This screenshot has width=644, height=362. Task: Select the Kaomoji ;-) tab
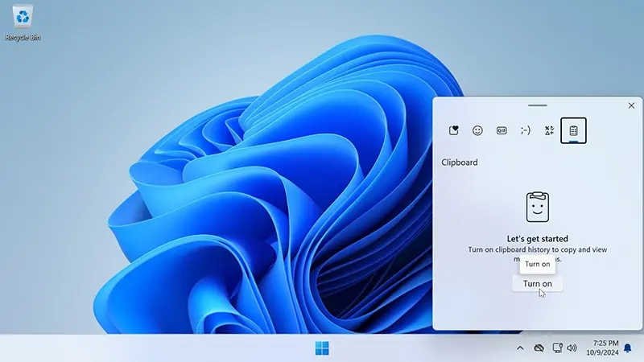(x=526, y=130)
